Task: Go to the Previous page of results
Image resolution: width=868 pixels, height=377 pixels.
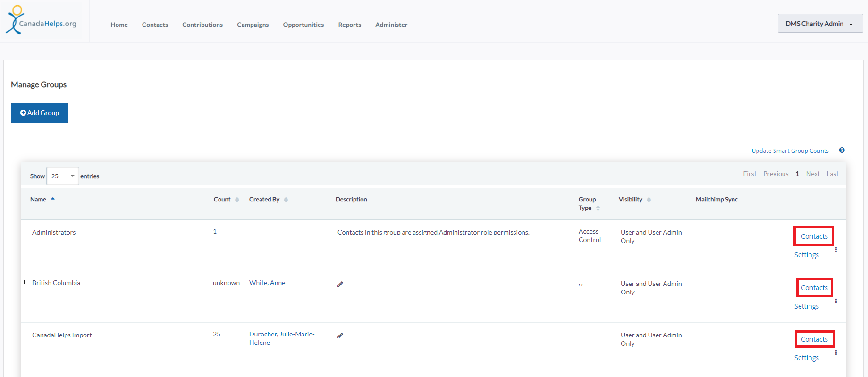Action: point(776,174)
